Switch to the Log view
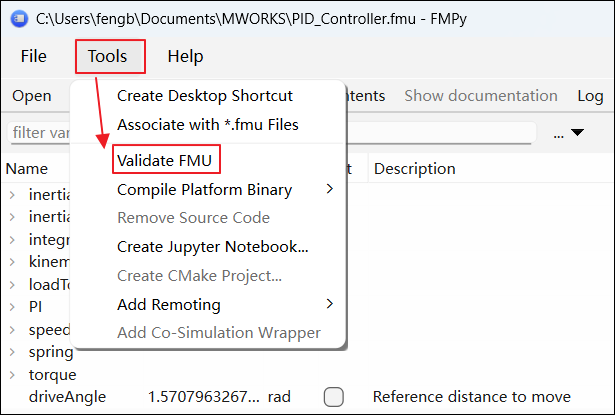615x415 pixels. [x=590, y=96]
